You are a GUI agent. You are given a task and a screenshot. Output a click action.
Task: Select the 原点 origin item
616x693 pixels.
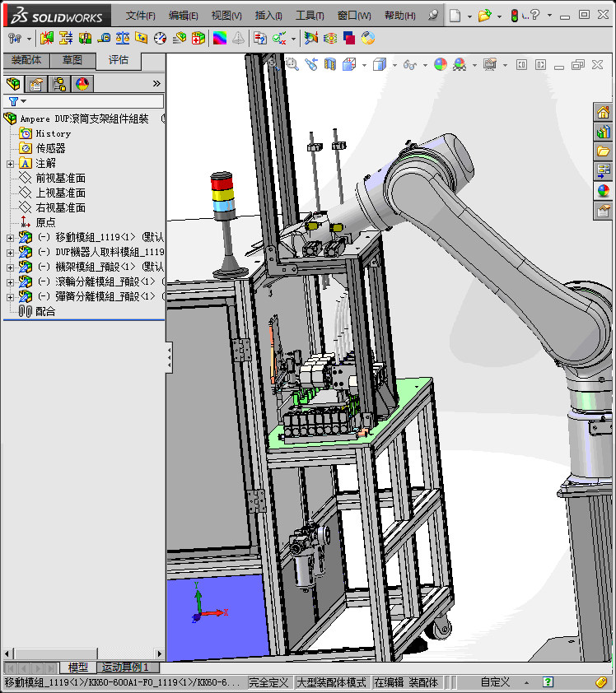click(38, 222)
